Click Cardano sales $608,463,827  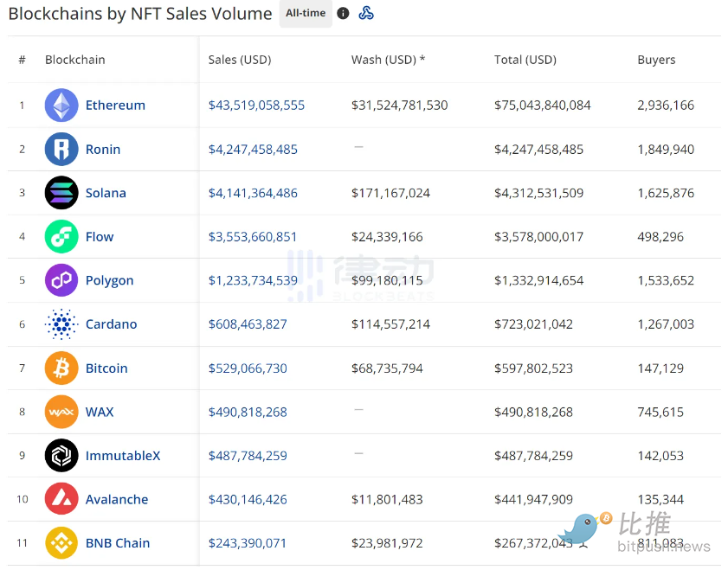tap(248, 324)
